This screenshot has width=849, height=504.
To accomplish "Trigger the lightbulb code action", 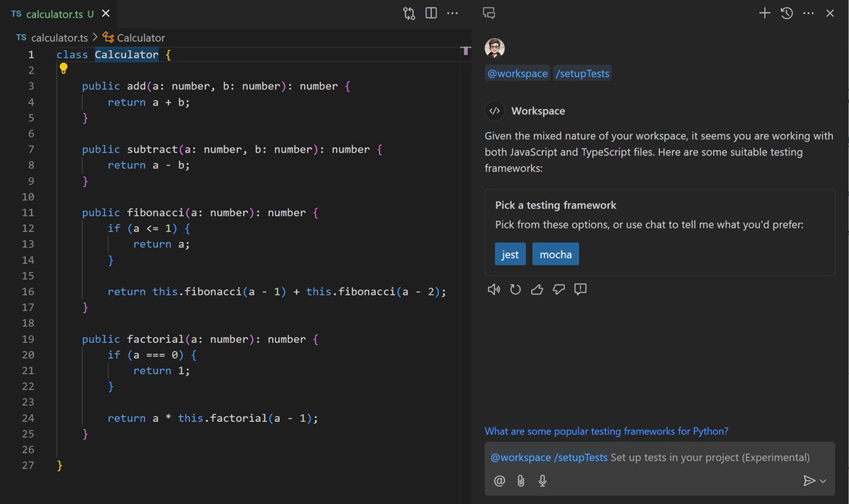I will pyautogui.click(x=64, y=69).
